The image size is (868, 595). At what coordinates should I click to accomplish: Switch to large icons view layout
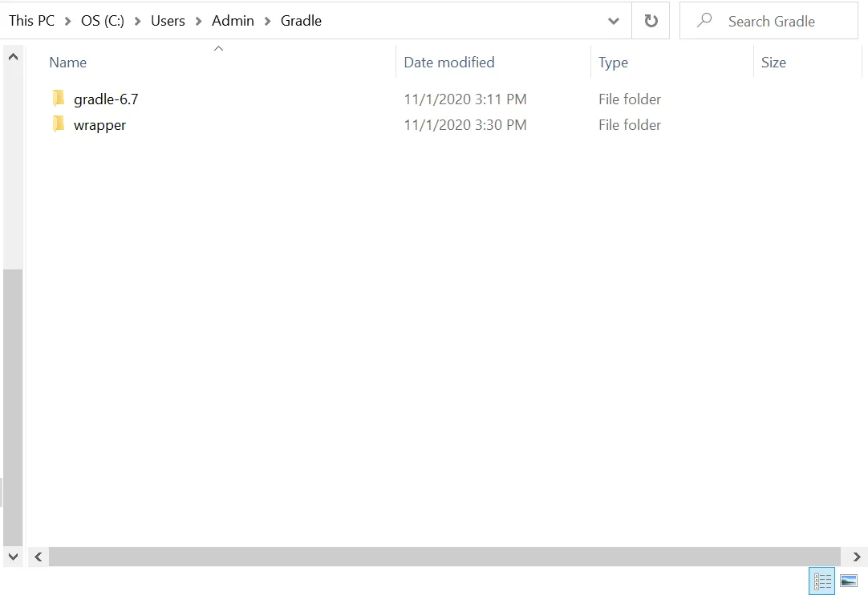[849, 581]
